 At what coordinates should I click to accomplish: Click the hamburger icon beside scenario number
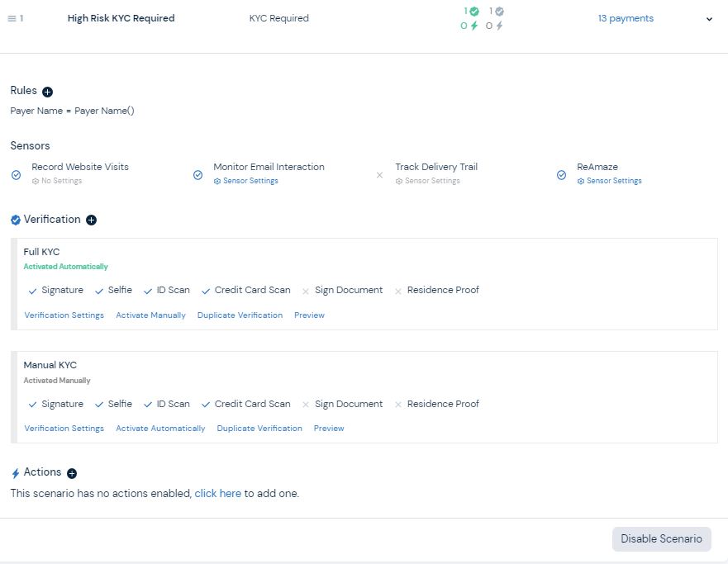point(12,18)
